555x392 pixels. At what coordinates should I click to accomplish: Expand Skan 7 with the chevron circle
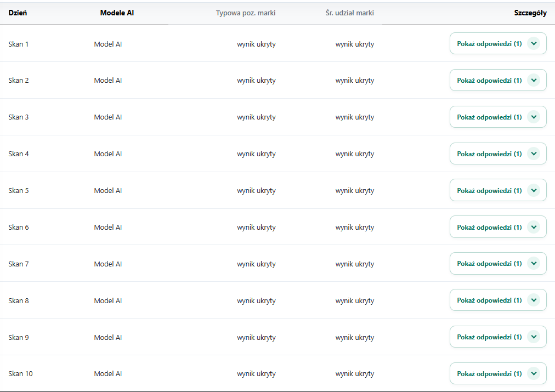point(534,264)
